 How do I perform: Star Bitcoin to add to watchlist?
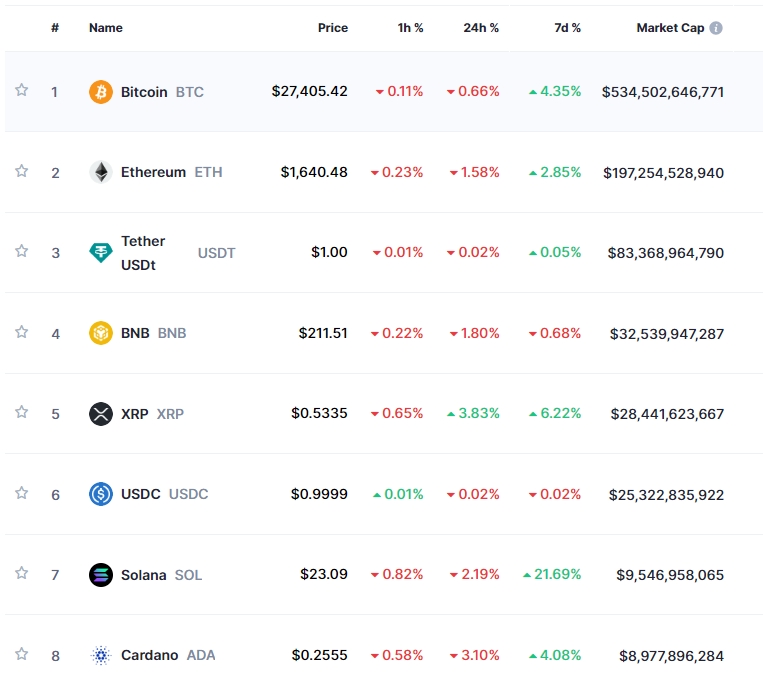click(22, 91)
